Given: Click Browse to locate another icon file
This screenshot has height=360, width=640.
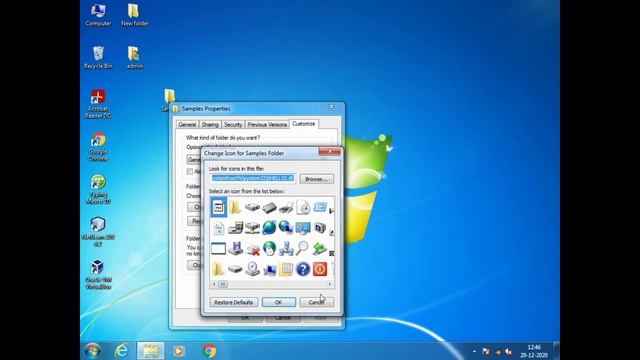Looking at the screenshot, I should coord(316,179).
